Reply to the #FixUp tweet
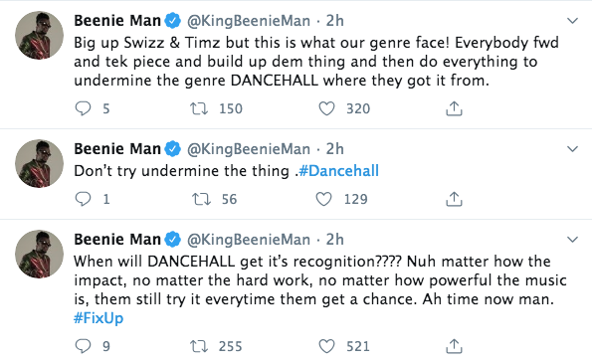The image size is (592, 364). [83, 346]
